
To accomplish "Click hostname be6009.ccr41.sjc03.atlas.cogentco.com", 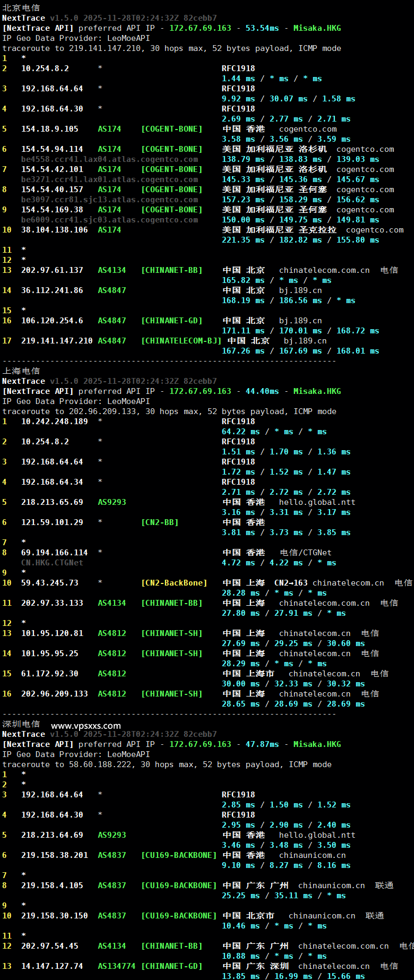I will tap(109, 220).
